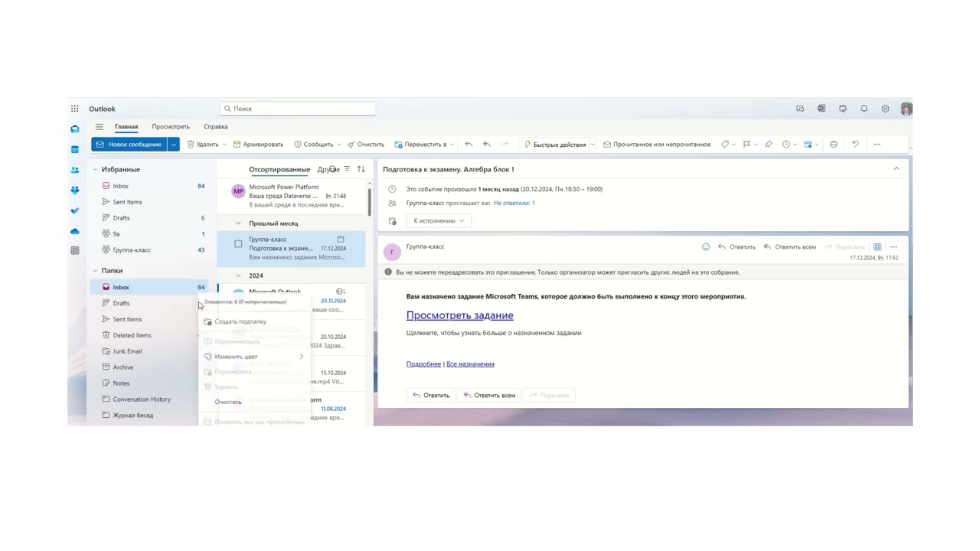Collapse the event details chevron
The image size is (980, 551).
tap(897, 168)
